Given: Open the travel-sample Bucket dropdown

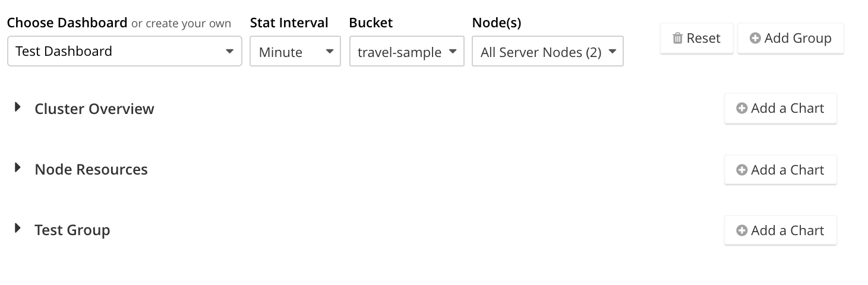Looking at the screenshot, I should click(x=406, y=52).
